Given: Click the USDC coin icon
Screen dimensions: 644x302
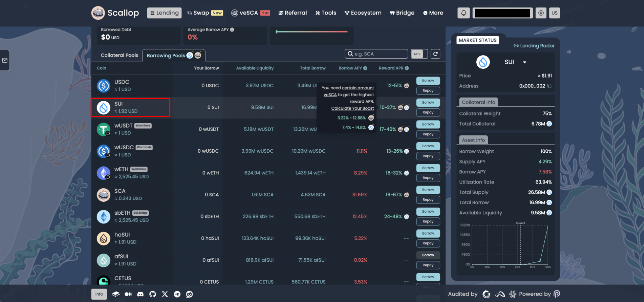Looking at the screenshot, I should click(x=104, y=86).
